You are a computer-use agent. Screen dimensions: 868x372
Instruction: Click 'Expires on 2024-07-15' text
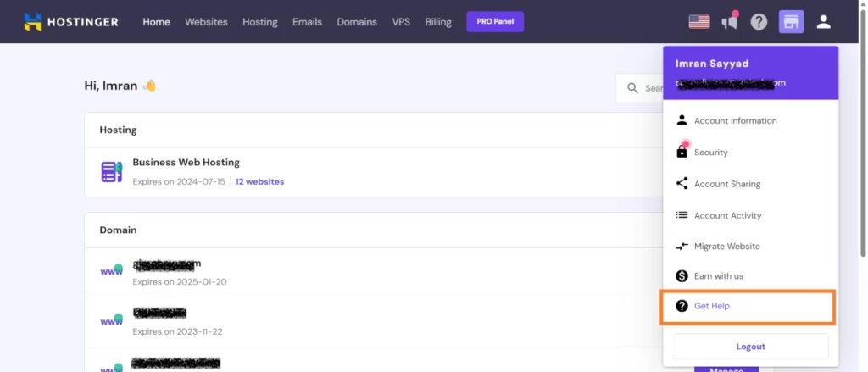[x=179, y=181]
